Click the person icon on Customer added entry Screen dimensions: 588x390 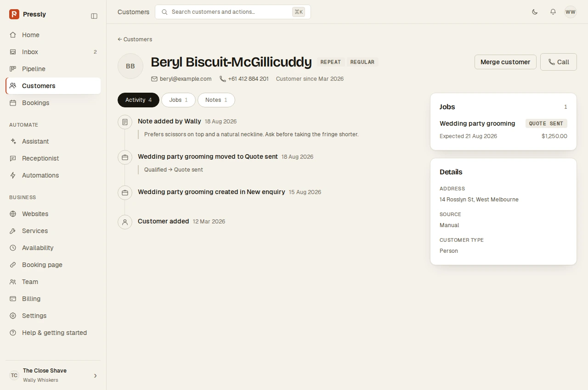click(125, 222)
